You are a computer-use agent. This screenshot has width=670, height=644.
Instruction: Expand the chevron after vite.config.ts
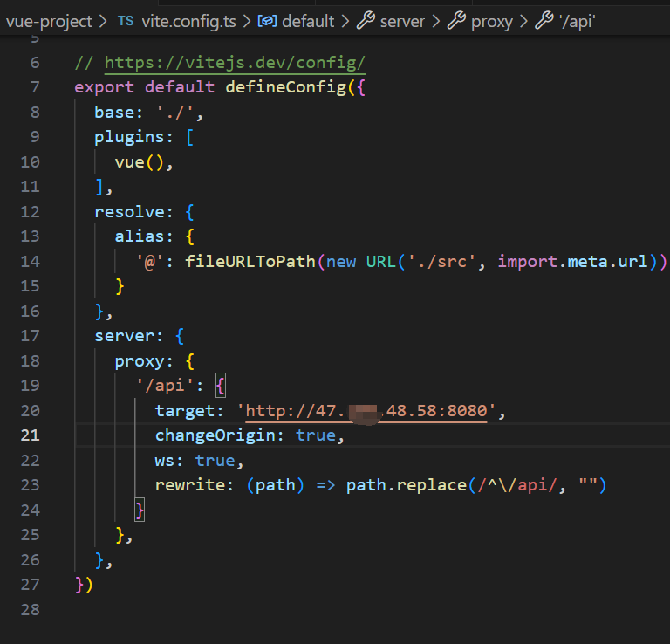click(247, 21)
